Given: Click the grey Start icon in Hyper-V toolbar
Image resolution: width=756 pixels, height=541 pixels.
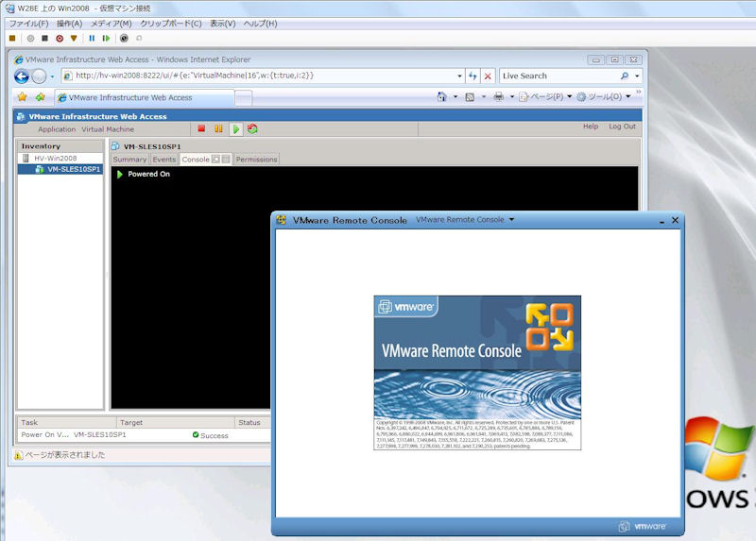Looking at the screenshot, I should [x=30, y=38].
